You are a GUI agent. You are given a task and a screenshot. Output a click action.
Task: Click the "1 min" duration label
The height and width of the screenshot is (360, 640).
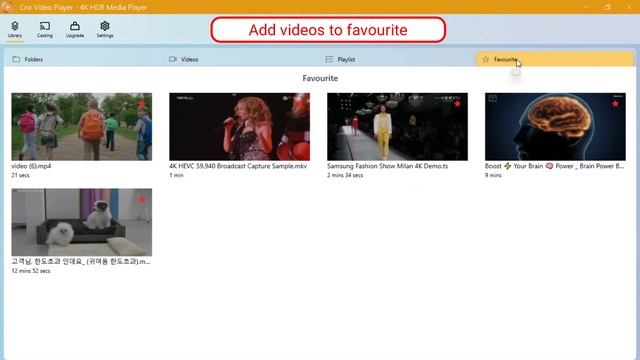(176, 175)
